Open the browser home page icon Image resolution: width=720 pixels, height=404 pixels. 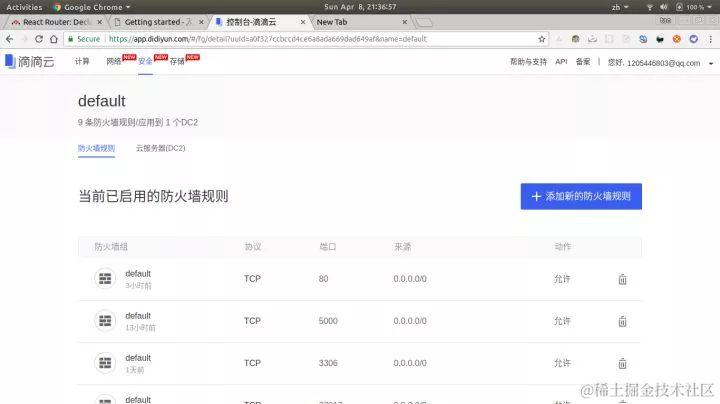pyautogui.click(x=54, y=39)
